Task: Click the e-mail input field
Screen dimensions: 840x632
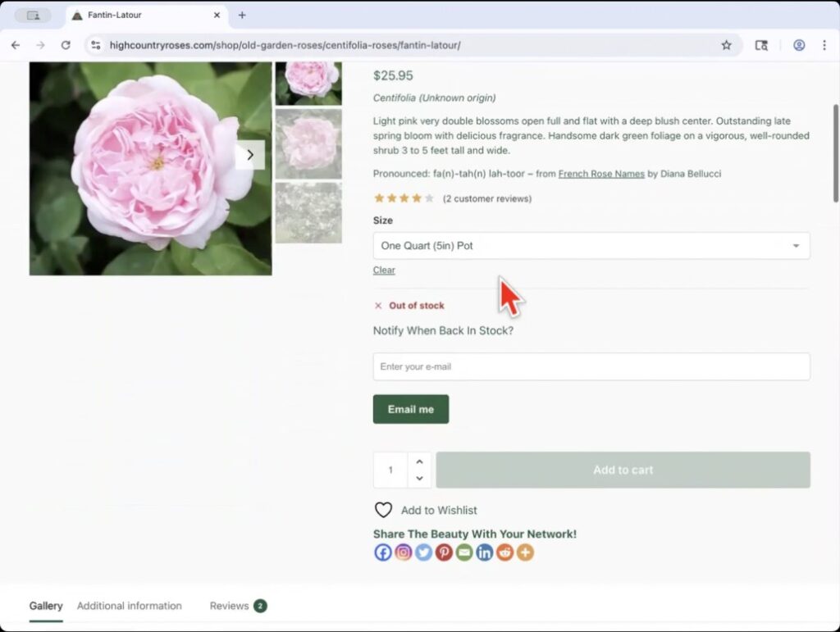Action: [x=591, y=366]
